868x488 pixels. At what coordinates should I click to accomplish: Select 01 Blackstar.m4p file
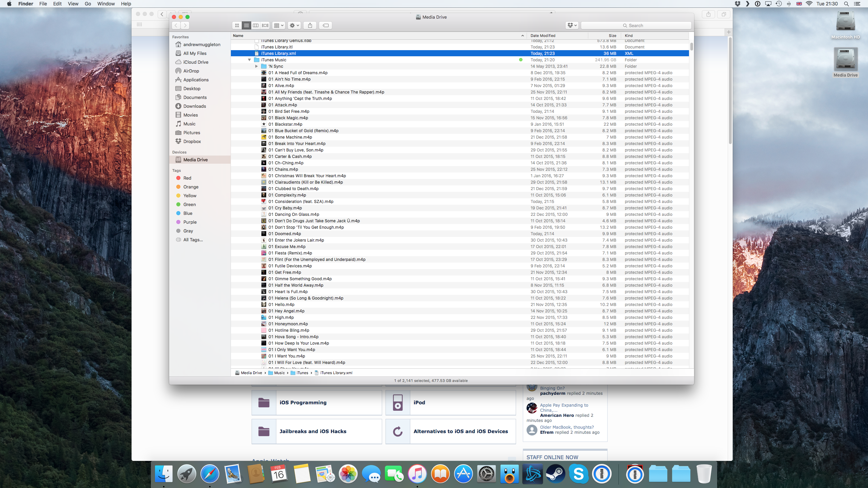point(460,124)
